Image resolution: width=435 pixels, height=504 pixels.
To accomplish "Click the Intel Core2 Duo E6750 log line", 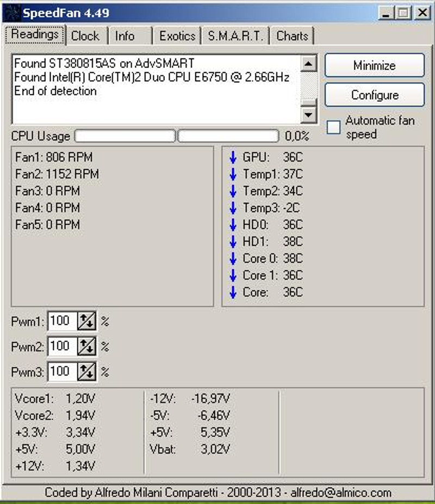I will coord(152,77).
